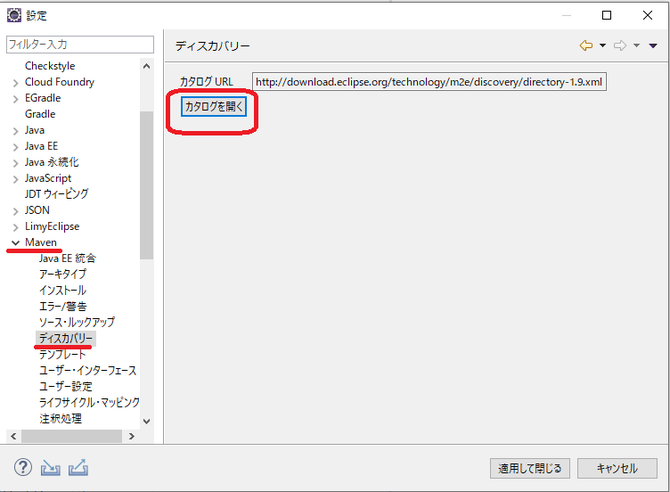Select エラー/警告 under Maven
The width and height of the screenshot is (670, 492).
pos(63,306)
